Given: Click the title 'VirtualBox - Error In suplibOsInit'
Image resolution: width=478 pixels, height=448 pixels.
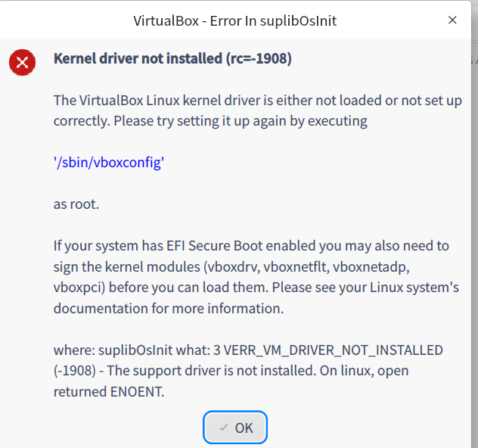Looking at the screenshot, I should click(234, 20).
